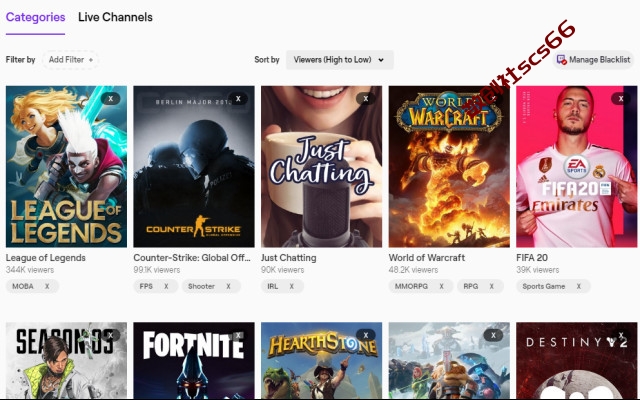Select the IRL tag label
Viewport: 640px width, 400px height.
273,286
